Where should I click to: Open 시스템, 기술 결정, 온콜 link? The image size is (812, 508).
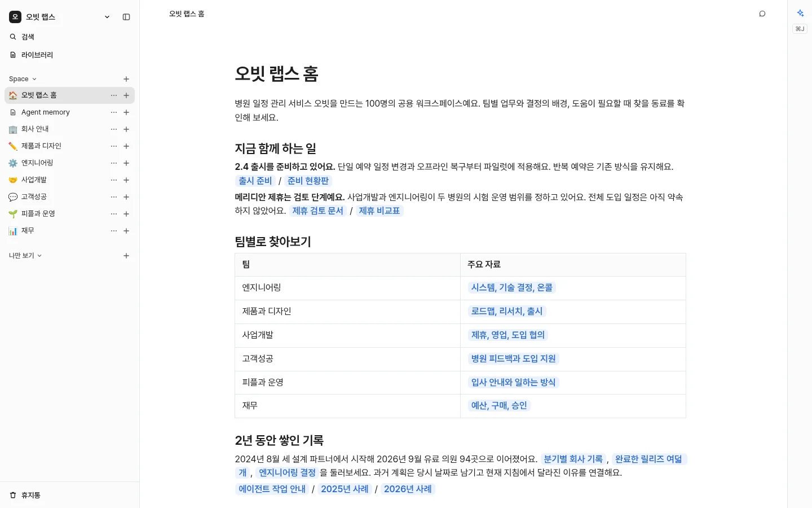coord(512,287)
